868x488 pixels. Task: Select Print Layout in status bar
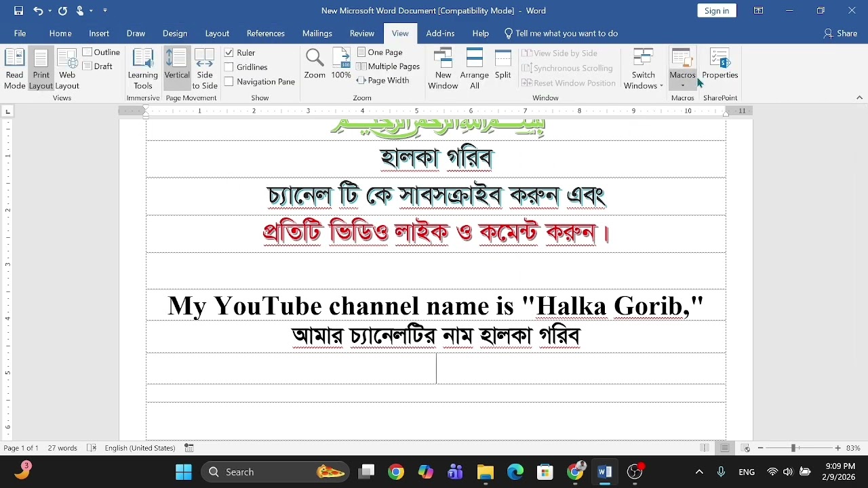click(x=725, y=448)
